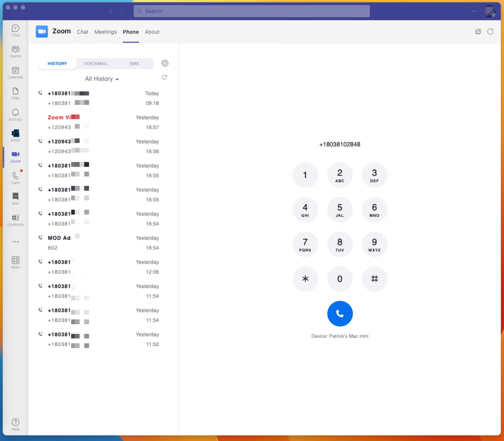This screenshot has height=441, width=504.
Task: Click the Zoom camera logo icon
Action: coord(42,32)
